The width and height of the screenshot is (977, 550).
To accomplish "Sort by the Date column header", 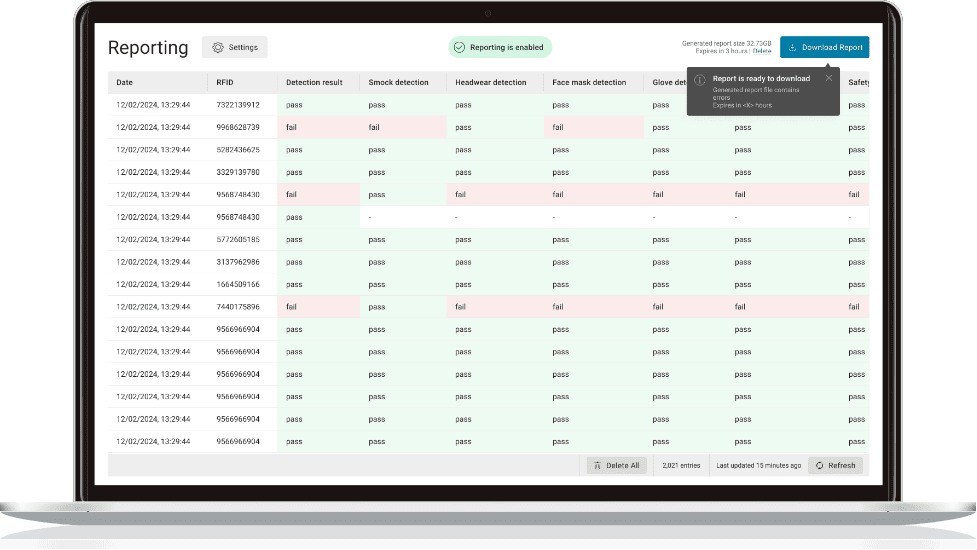I will pyautogui.click(x=124, y=82).
